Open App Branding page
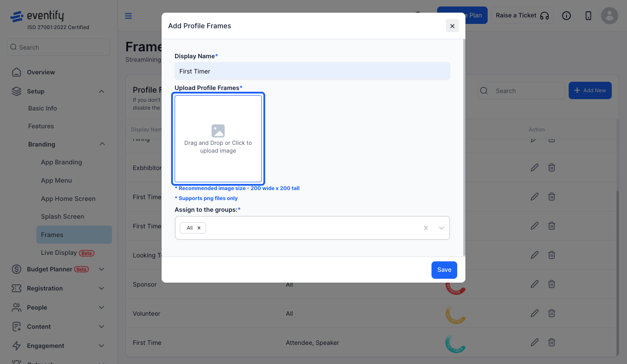The width and height of the screenshot is (627, 364). (61, 162)
